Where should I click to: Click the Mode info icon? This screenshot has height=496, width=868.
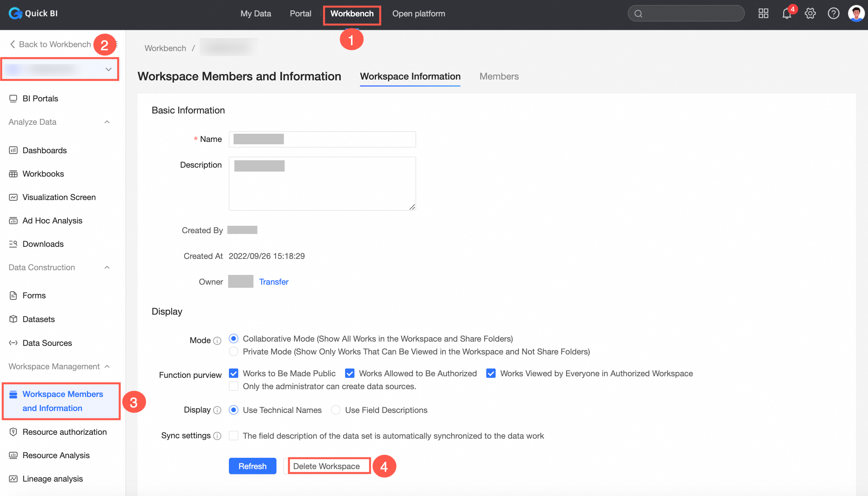(217, 341)
